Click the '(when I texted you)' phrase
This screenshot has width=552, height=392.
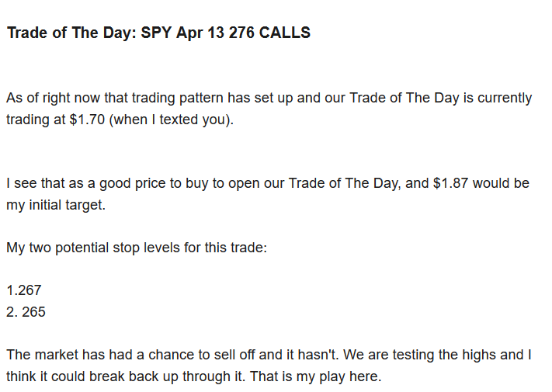point(172,120)
